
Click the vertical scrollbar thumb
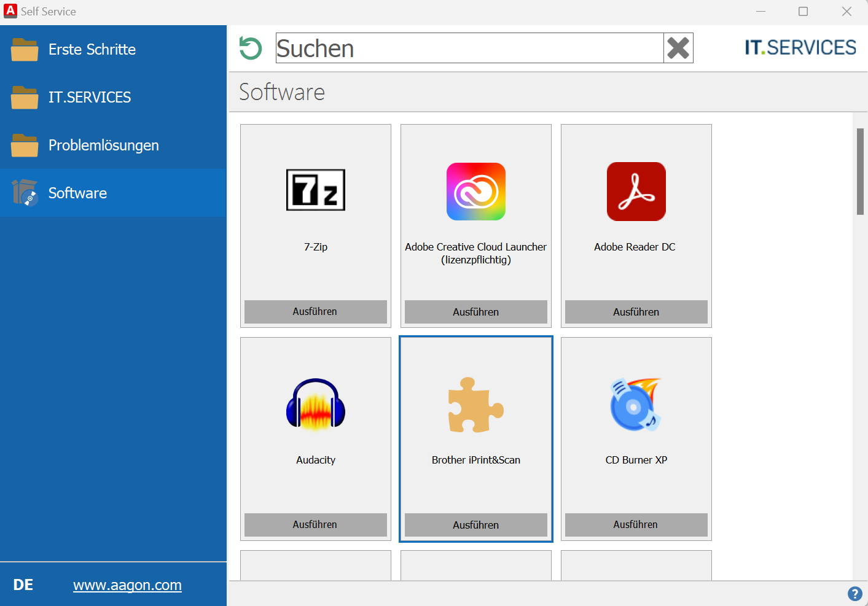point(860,171)
